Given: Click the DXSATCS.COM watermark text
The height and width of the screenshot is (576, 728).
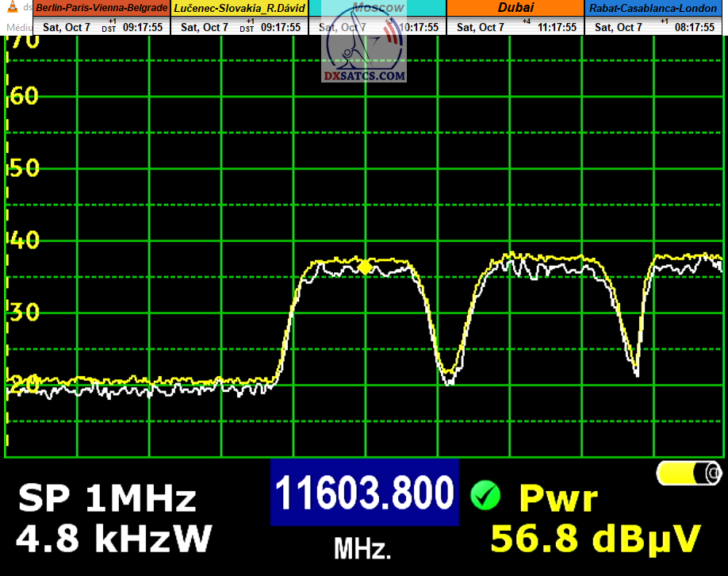Looking at the screenshot, I should 365,77.
